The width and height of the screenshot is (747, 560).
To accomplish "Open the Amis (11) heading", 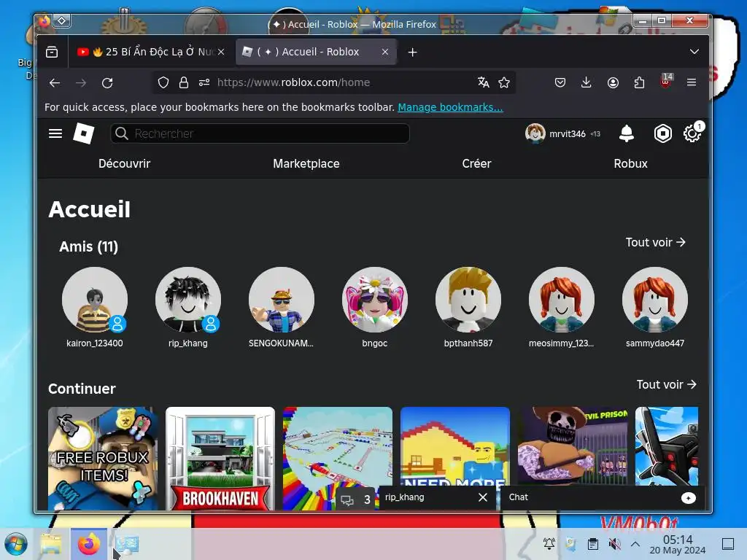I will [x=88, y=246].
